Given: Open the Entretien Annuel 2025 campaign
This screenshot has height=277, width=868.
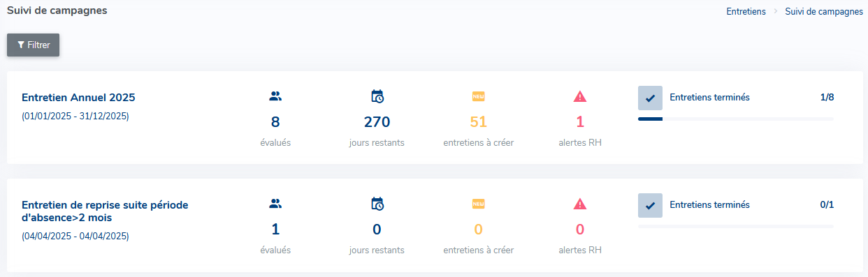Looking at the screenshot, I should tap(78, 98).
